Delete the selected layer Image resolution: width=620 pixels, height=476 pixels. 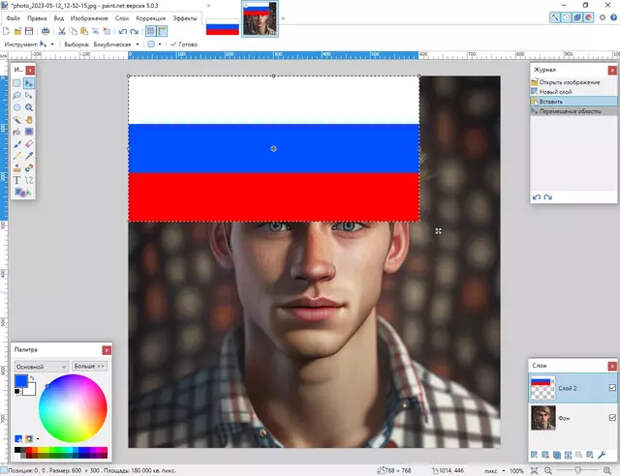[x=545, y=455]
